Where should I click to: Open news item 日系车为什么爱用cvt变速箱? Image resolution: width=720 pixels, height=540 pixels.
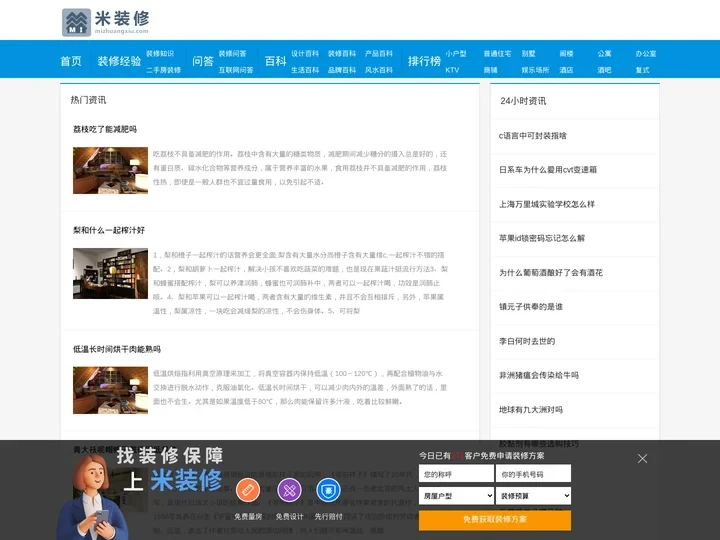tap(548, 169)
